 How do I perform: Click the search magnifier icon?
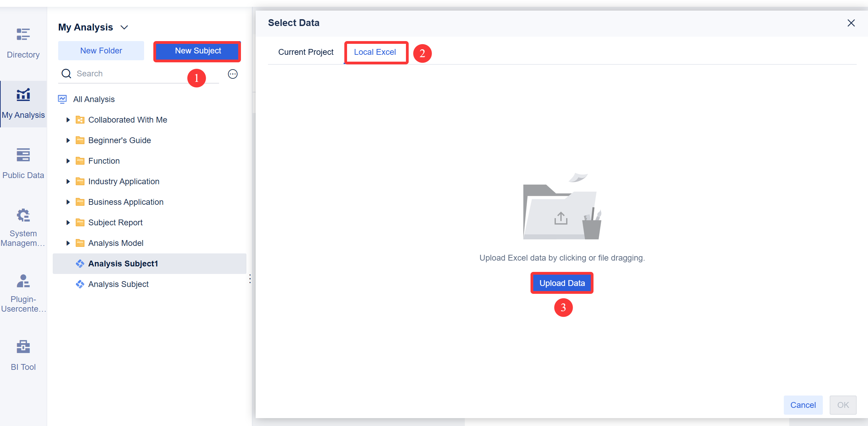point(66,74)
